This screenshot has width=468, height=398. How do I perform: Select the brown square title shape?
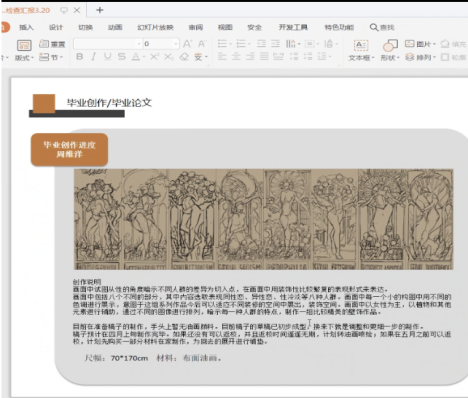click(44, 103)
